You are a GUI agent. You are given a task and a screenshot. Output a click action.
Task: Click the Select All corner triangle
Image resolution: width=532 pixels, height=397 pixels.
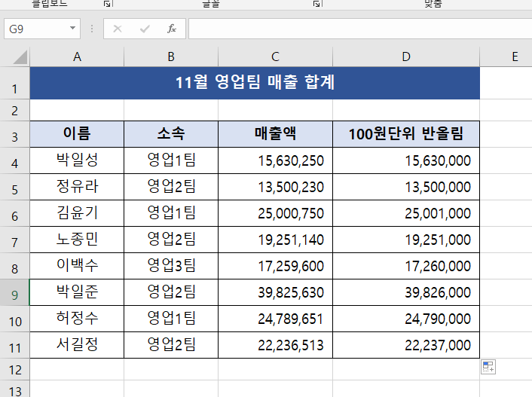point(20,57)
